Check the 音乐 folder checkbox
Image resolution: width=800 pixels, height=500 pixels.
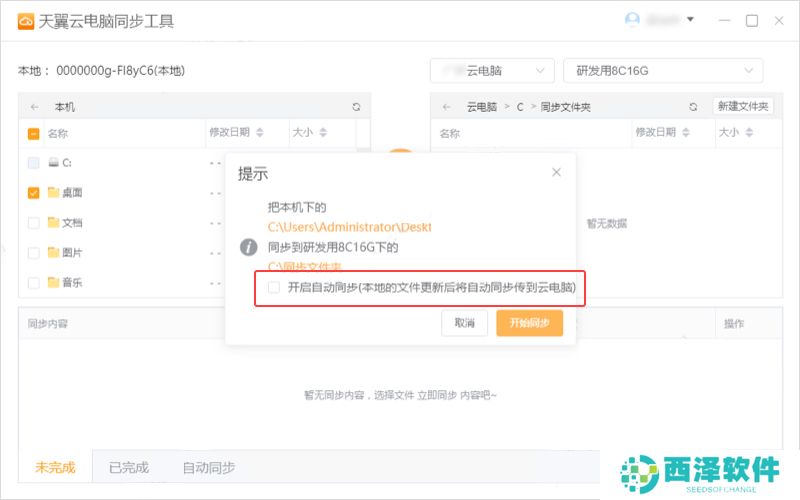33,283
